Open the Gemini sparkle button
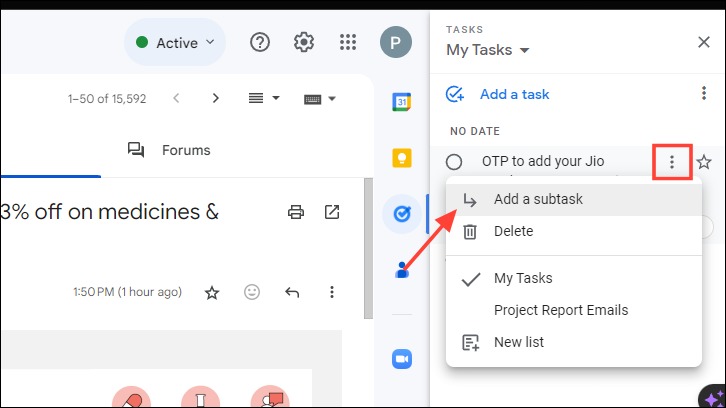726x408 pixels. tap(714, 397)
